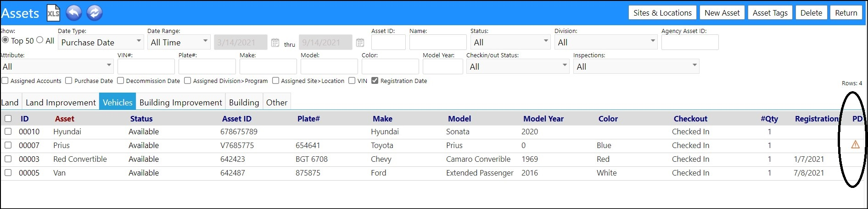Enable the Purchase Date column checkbox
Viewport: 868px width, 209px height.
(69, 81)
